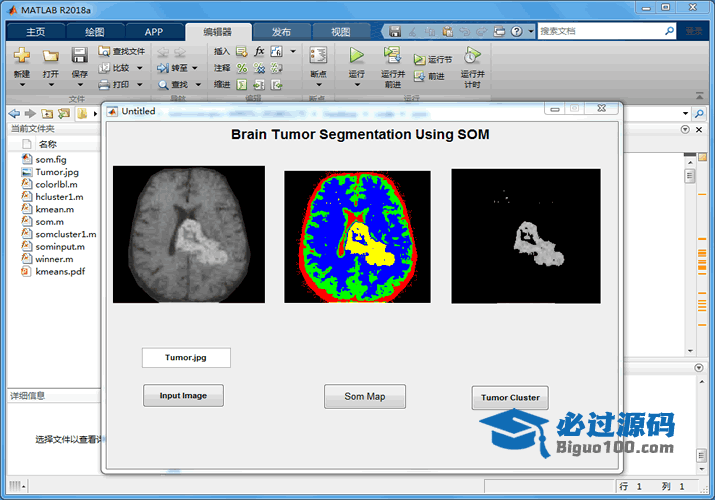This screenshot has height=500, width=715.
Task: Open a file with the folder icon
Action: 51,56
